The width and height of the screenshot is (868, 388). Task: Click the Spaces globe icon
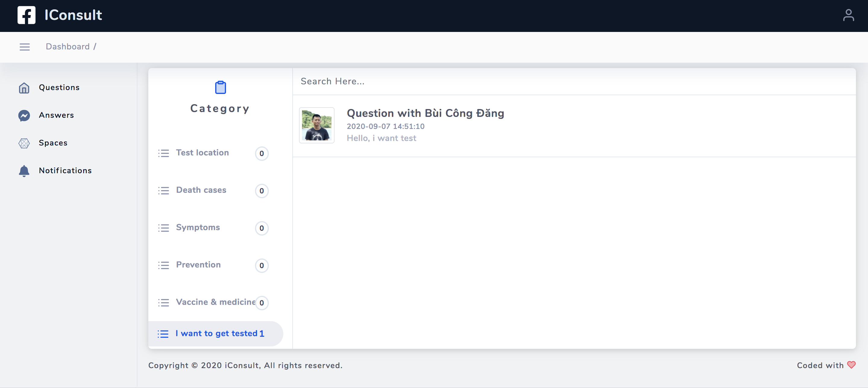click(24, 143)
